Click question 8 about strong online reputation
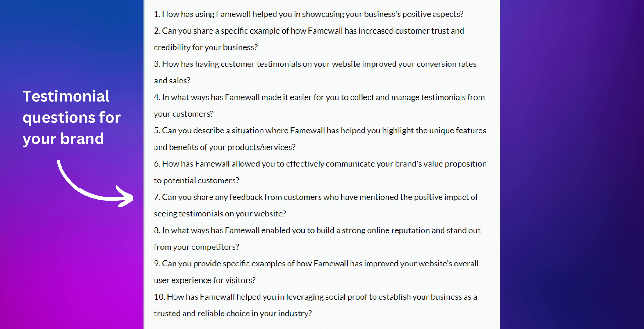The height and width of the screenshot is (329, 644). click(x=317, y=230)
